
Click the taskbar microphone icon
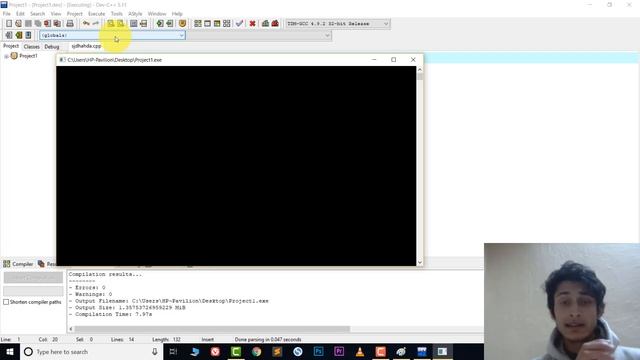[x=155, y=351]
